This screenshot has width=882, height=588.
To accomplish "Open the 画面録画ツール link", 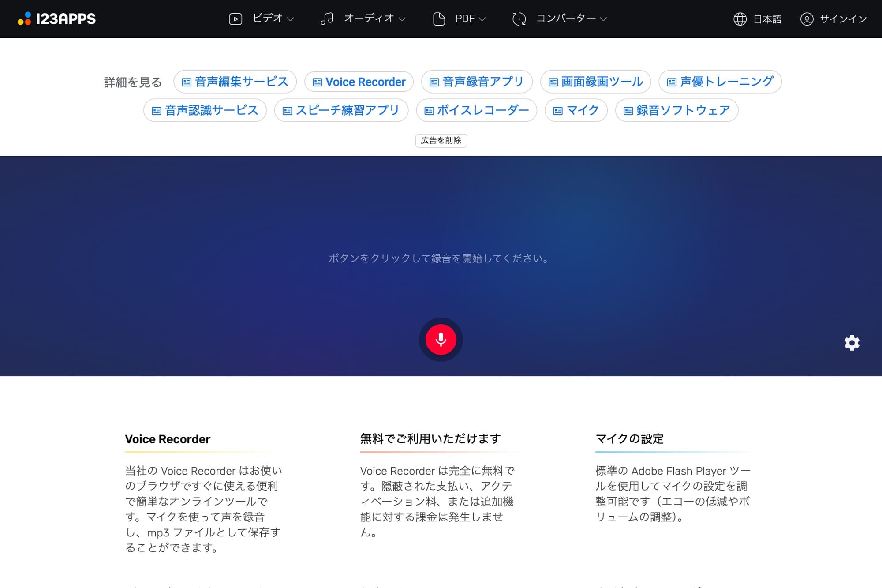I will [x=596, y=82].
